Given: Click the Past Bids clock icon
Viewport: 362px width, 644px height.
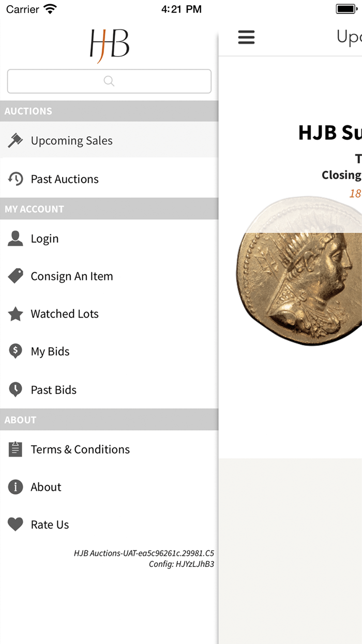Looking at the screenshot, I should coord(16,389).
